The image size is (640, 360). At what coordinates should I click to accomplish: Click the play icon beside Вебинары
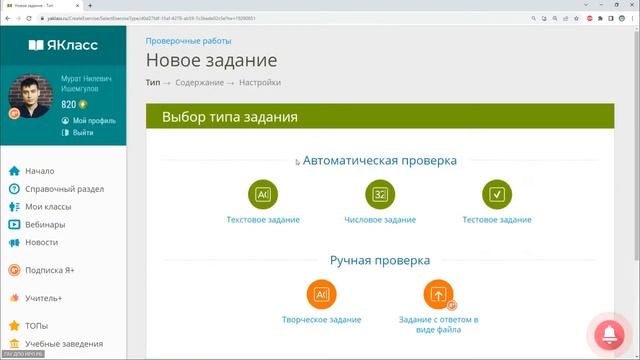[x=14, y=224]
